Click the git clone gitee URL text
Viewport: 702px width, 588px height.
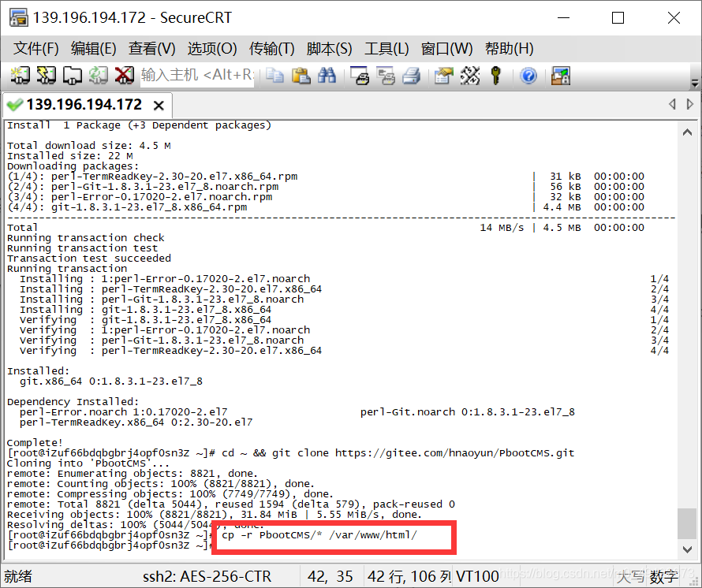tap(454, 453)
